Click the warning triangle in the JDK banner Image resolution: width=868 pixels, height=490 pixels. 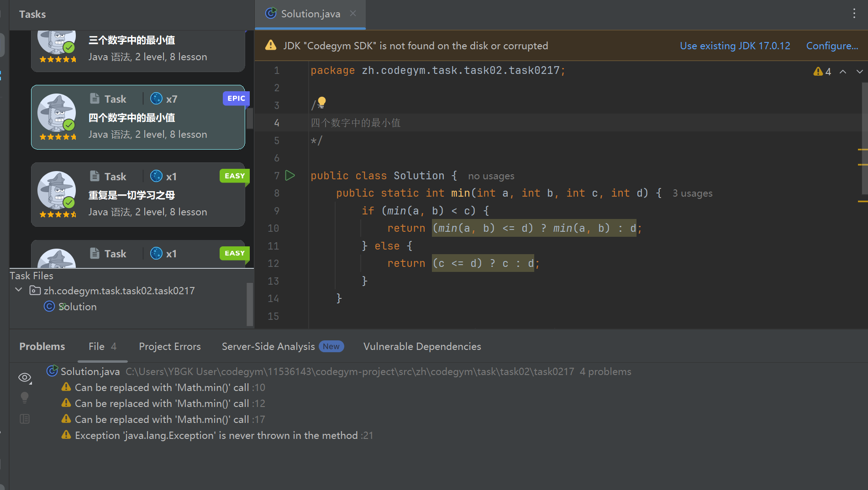(x=270, y=45)
